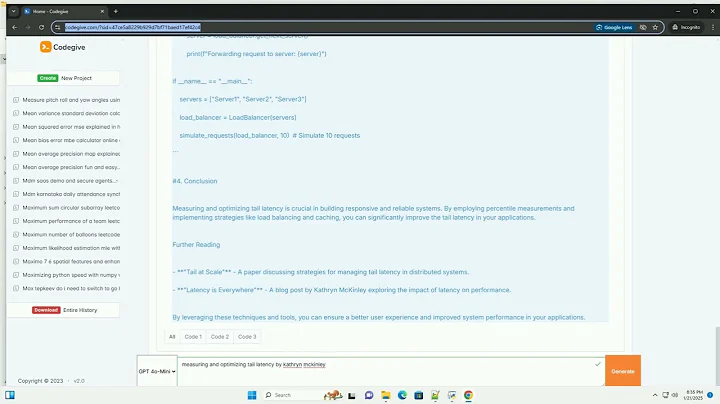
Task: Click the green checkmark in prompt box
Action: tap(597, 364)
